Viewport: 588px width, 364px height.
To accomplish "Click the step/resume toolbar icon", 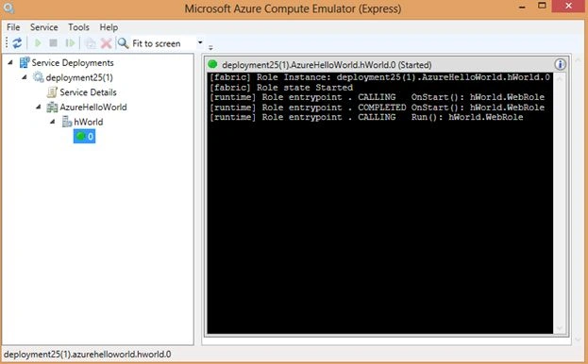I will (70, 43).
